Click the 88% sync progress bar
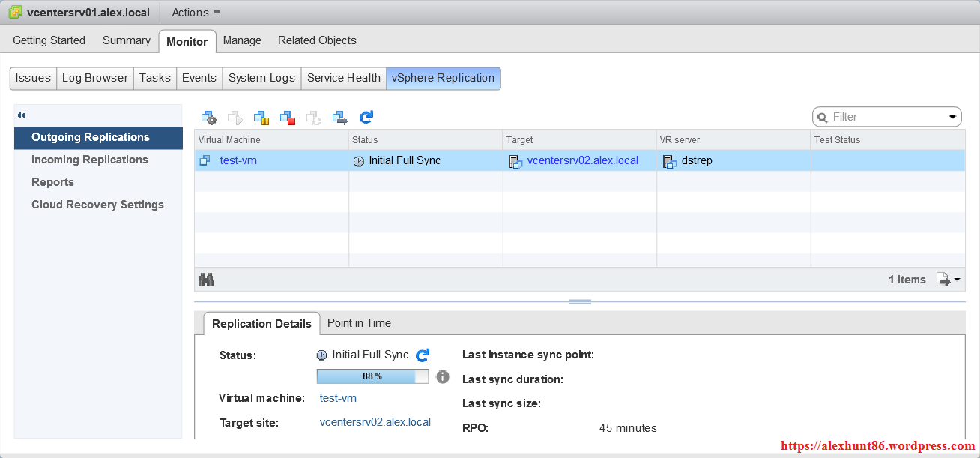 click(x=372, y=376)
